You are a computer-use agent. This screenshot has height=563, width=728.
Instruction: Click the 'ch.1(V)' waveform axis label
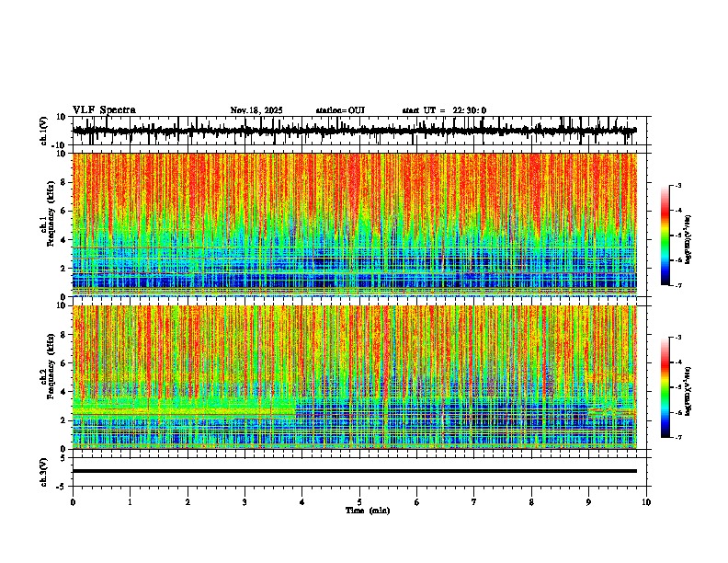tap(44, 131)
